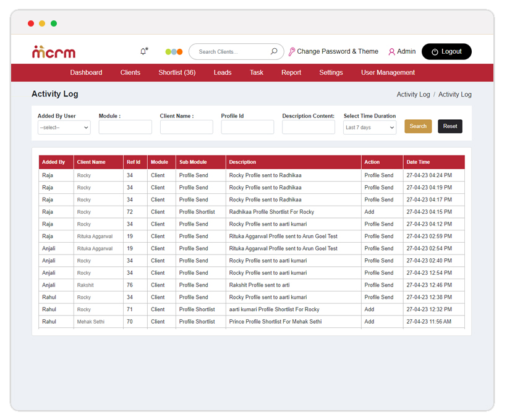507x420 pixels.
Task: Click the notification bell icon
Action: (143, 51)
